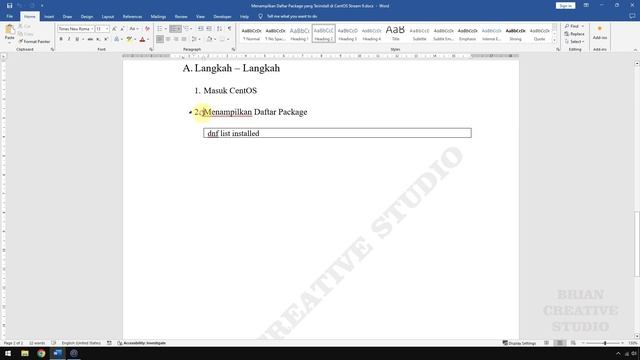640x360 pixels.
Task: Click the Align Right icon
Action: pyautogui.click(x=176, y=39)
